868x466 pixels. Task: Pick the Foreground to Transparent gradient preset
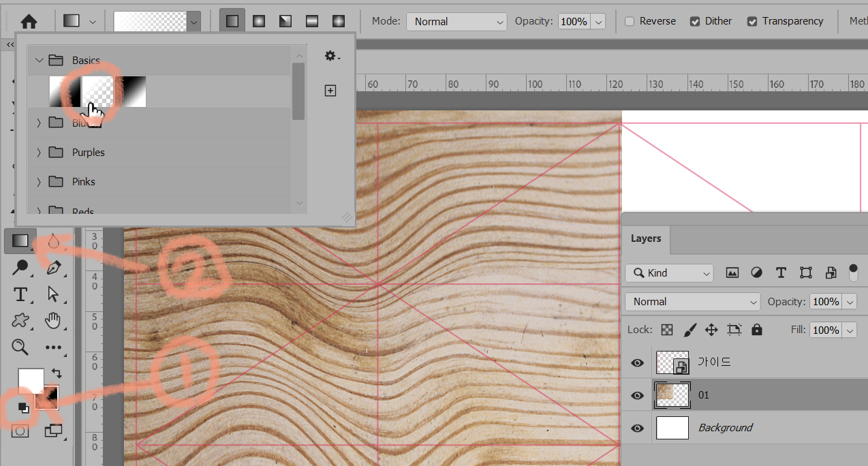click(97, 91)
